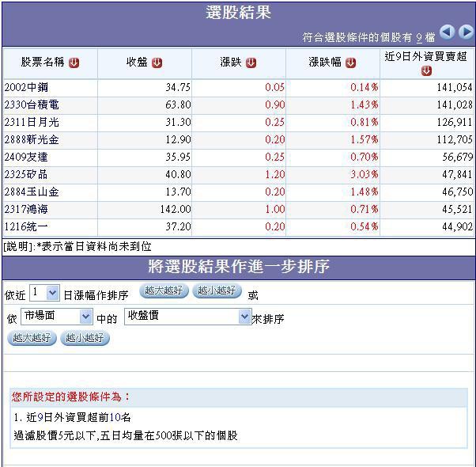Screen dimensions: 476x467
Task: Click 符合選股條件的個股有 9 檔 text
Action: click(x=368, y=38)
